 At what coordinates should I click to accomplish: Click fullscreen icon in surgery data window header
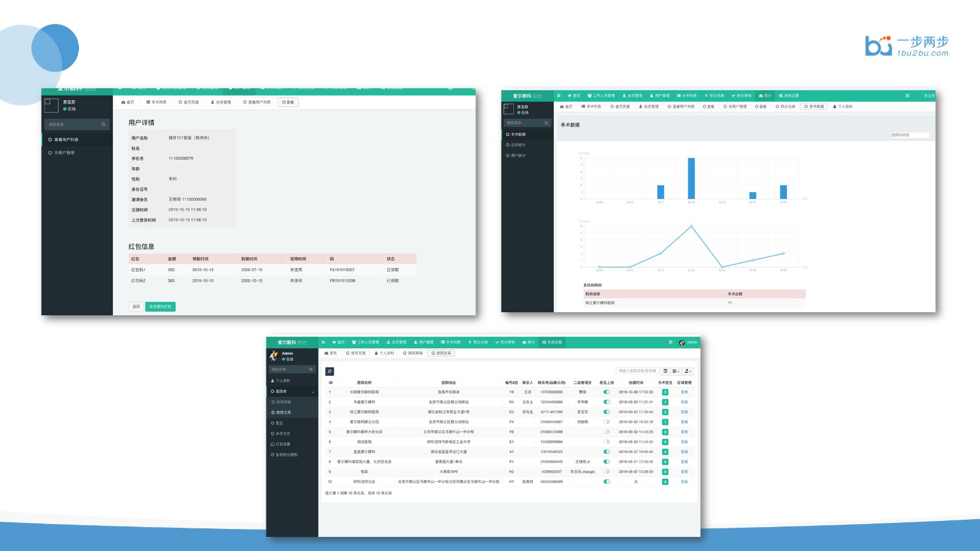click(908, 96)
